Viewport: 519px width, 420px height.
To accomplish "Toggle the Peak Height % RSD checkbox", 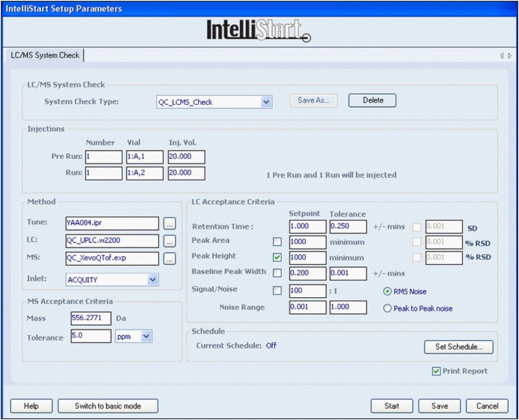I will 417,257.
